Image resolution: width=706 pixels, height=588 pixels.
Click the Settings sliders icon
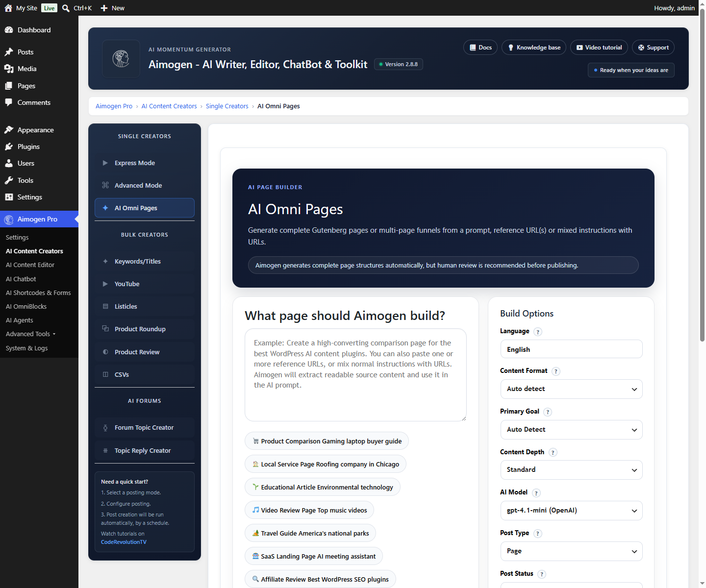[x=9, y=197]
